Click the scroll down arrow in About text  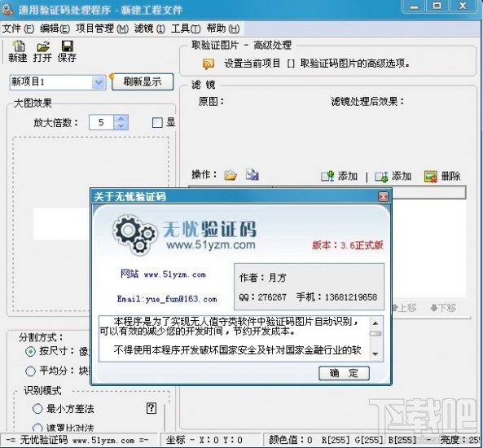[x=375, y=354]
